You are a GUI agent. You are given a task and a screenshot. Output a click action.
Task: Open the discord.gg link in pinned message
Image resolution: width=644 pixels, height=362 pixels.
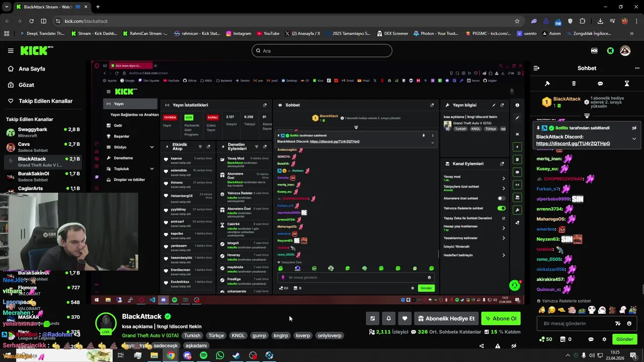[573, 144]
